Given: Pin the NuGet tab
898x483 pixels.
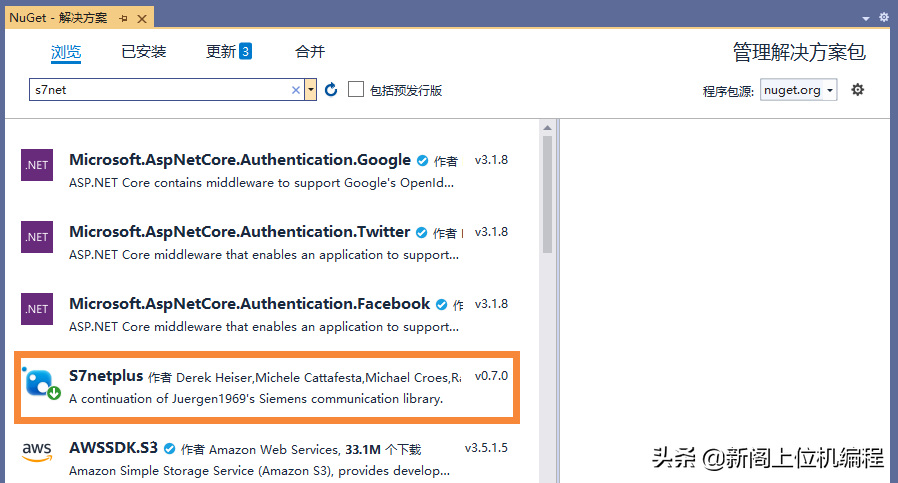Looking at the screenshot, I should pos(123,18).
